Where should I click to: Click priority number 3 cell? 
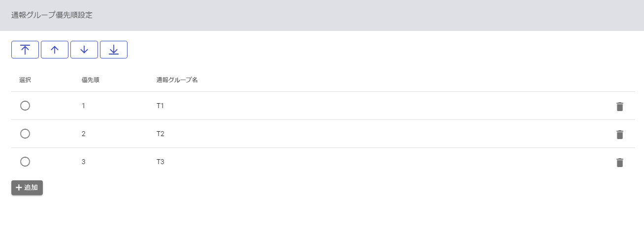click(84, 162)
